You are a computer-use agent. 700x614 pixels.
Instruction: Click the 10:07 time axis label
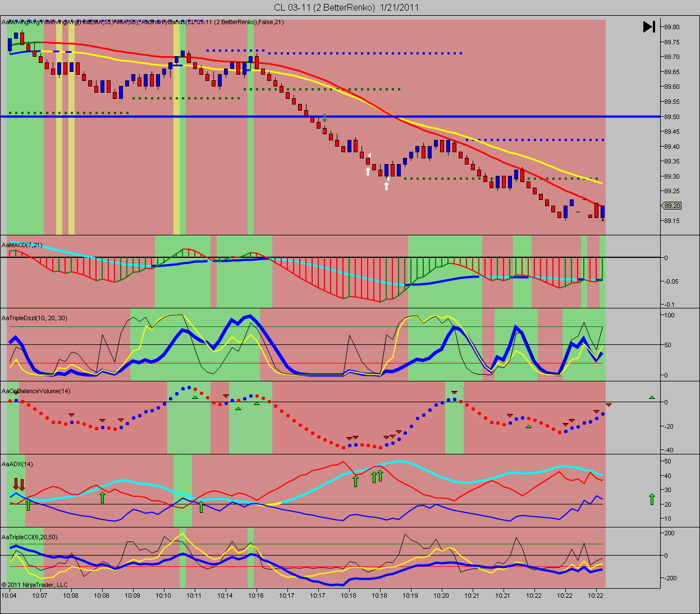click(x=39, y=595)
